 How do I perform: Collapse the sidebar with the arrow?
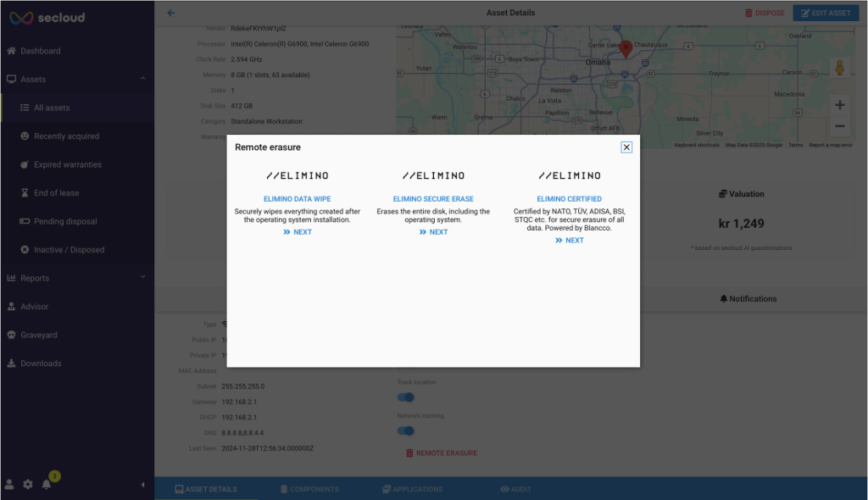coord(142,485)
